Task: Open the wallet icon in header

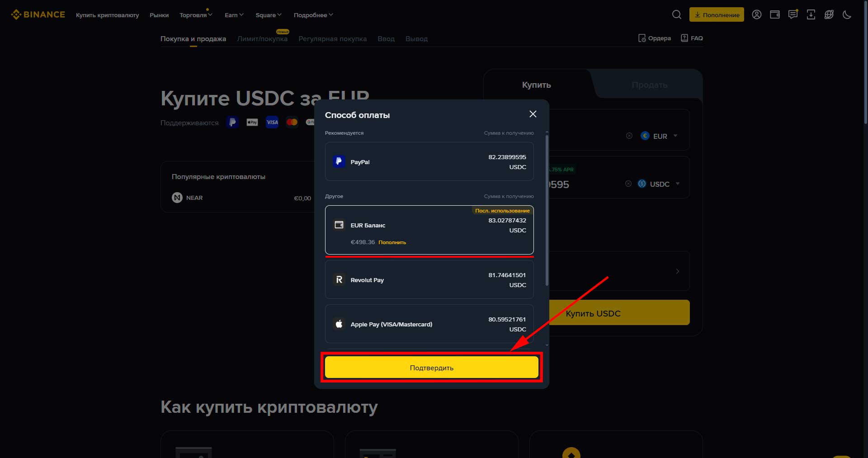Action: [774, 14]
